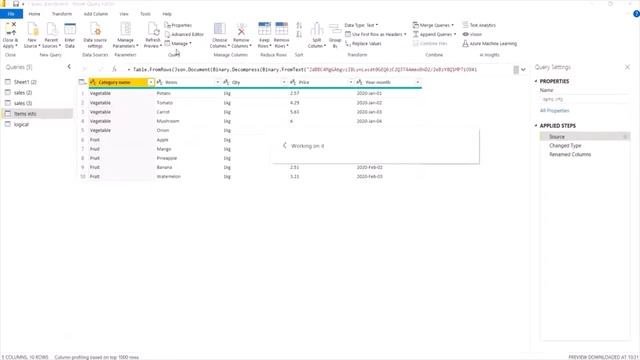Image resolution: width=640 pixels, height=360 pixels.
Task: Open the All Properties link
Action: [x=554, y=111]
